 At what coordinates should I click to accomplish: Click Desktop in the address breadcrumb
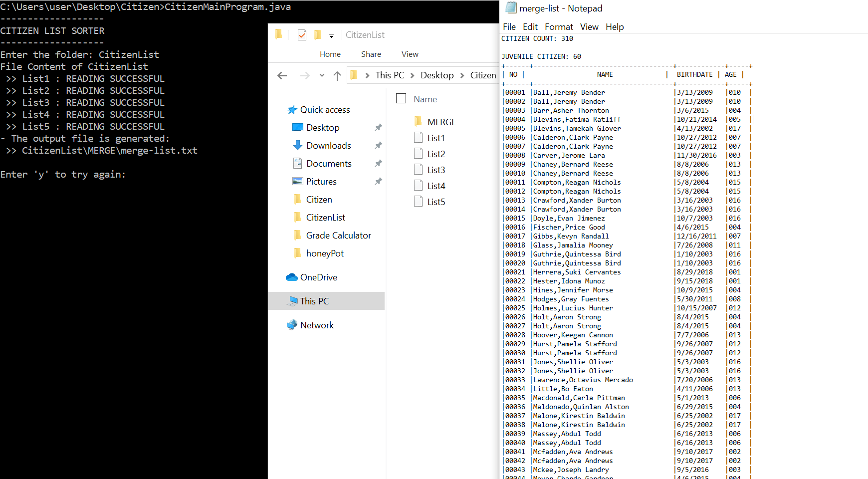[437, 75]
